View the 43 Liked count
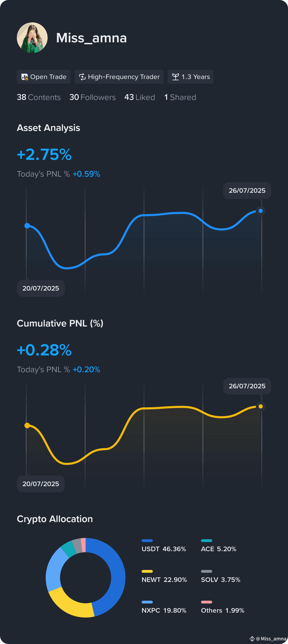The image size is (288, 644). coord(139,97)
